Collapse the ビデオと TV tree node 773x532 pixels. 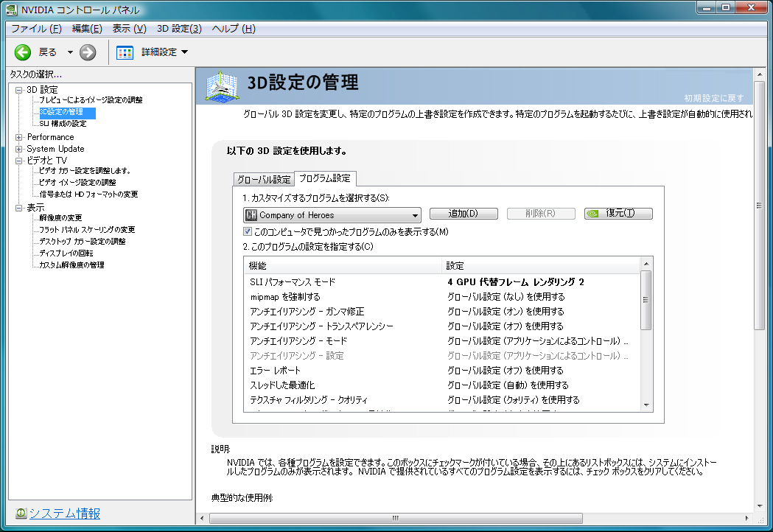tap(18, 161)
